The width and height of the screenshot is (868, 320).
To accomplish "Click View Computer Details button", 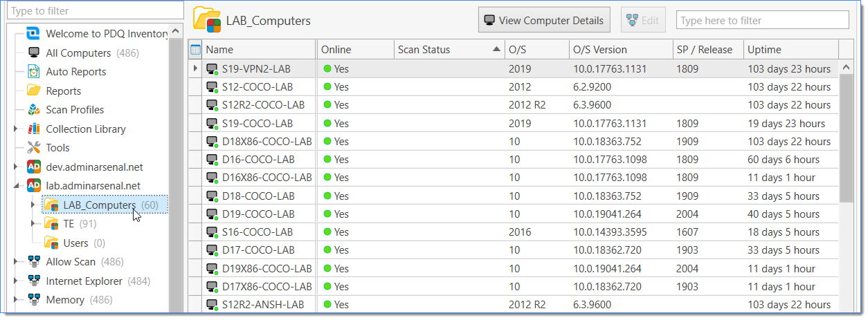I will click(x=544, y=20).
